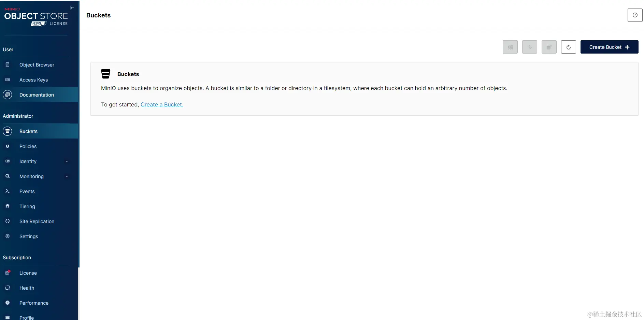Click the bucket icon in the info panel

coord(106,74)
